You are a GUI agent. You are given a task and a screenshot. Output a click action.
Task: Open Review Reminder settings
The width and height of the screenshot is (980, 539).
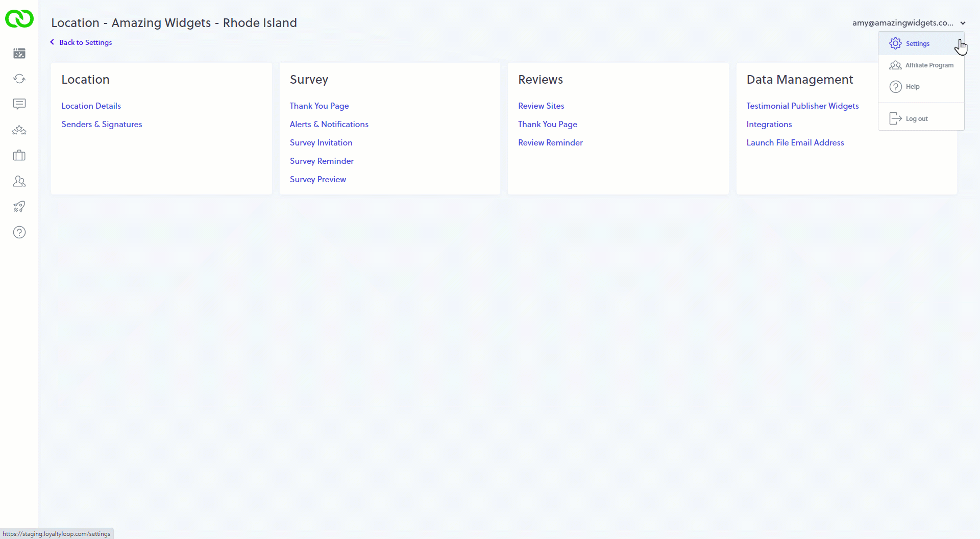[550, 142]
